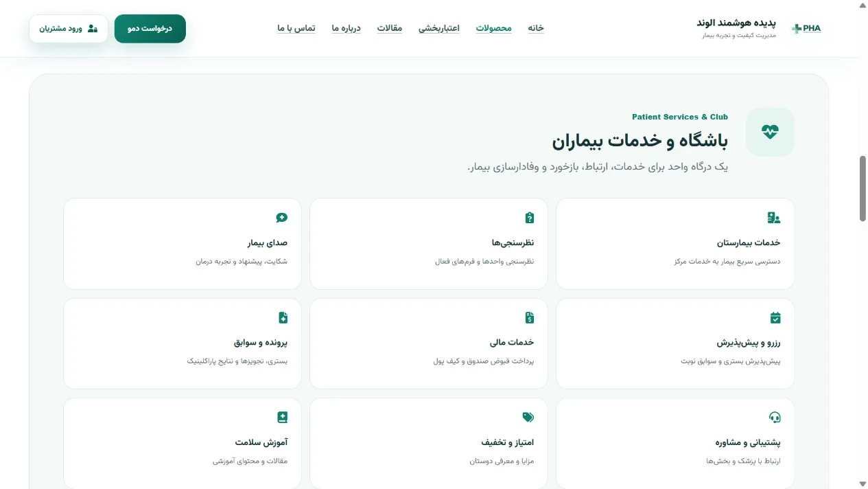Viewport: 868px width, 489px height.
Task: Click the page vertical scrollbar thumb
Action: click(x=863, y=188)
